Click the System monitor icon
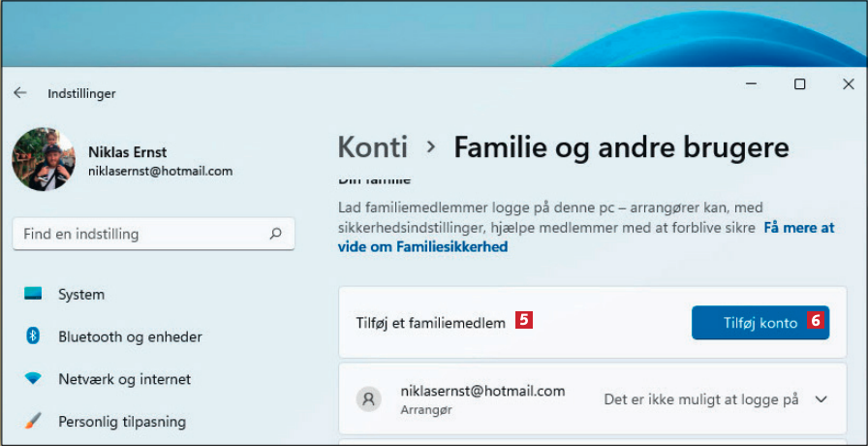 coord(33,294)
